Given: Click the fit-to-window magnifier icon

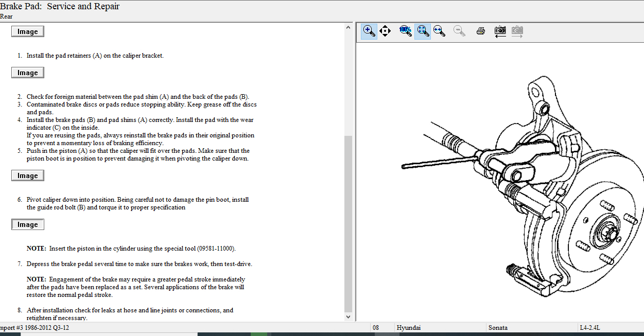Looking at the screenshot, I should pos(423,31).
